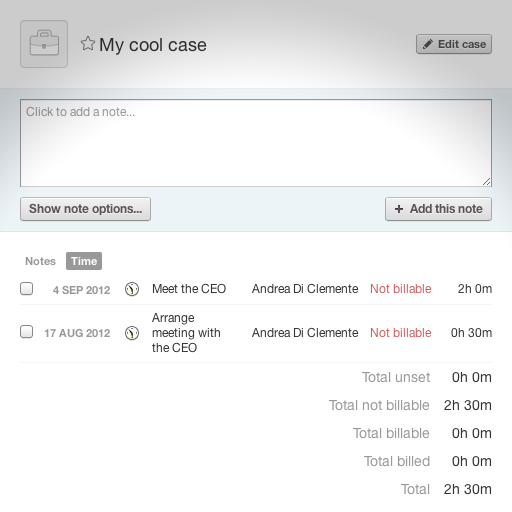Click Andrea Di Clemente on the first entry
The width and height of the screenshot is (512, 512).
click(305, 289)
